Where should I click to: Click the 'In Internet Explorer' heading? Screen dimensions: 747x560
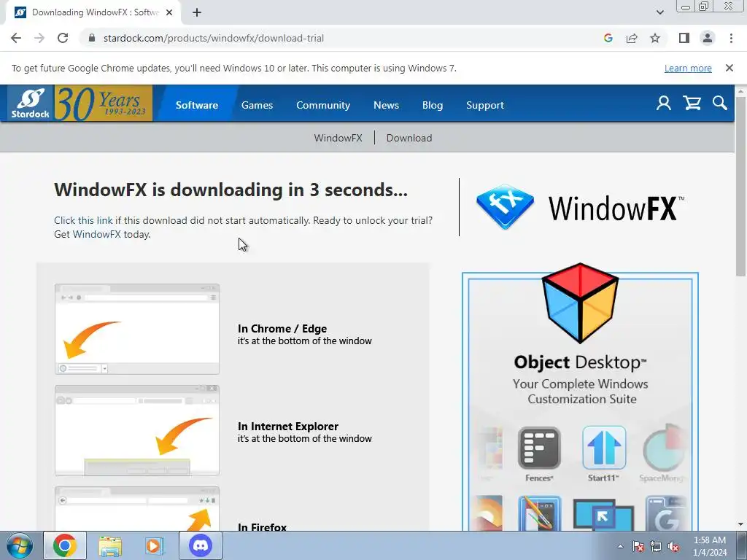[287, 426]
